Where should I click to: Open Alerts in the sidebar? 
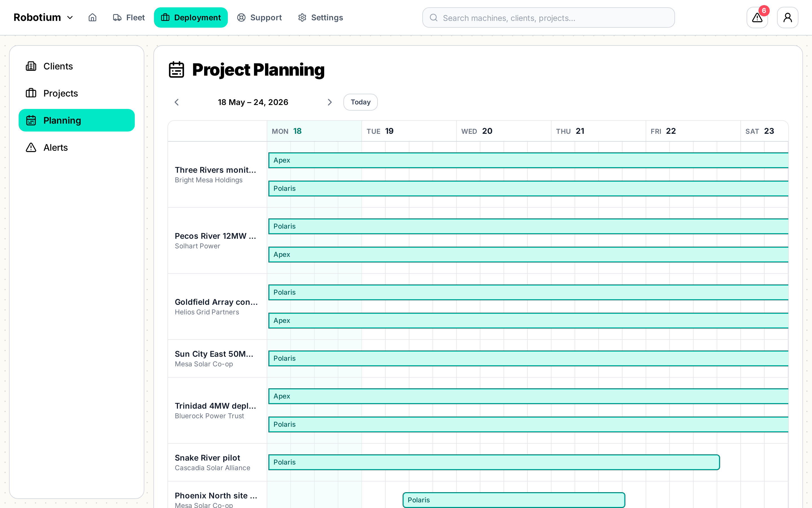(76, 148)
